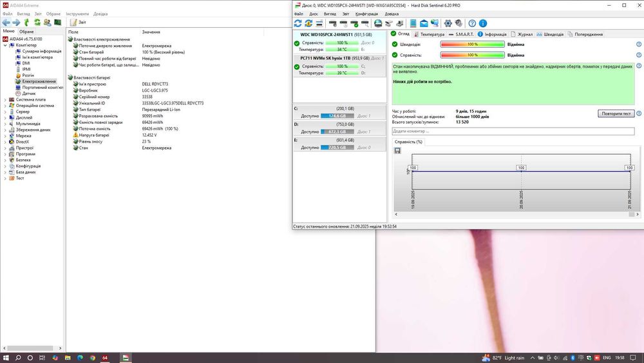Screen dimensions: 644x363
Task: Select the E: partition entry
Action: coord(339,144)
